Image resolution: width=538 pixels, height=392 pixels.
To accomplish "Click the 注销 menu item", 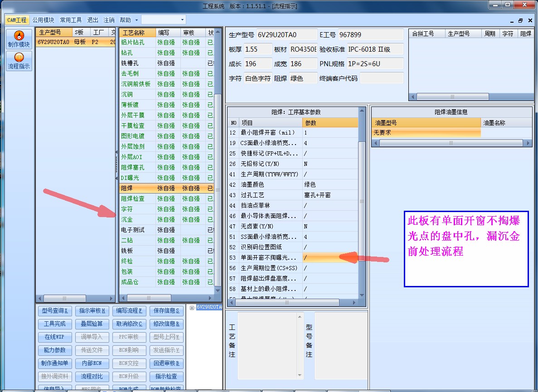I will 109,20.
